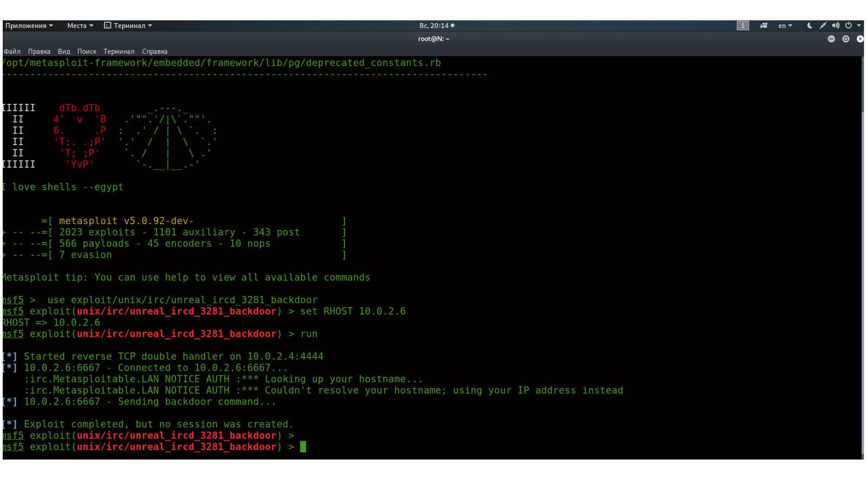Maximize the terminal window
Image resolution: width=868 pixels, height=488 pixels.
pos(846,39)
